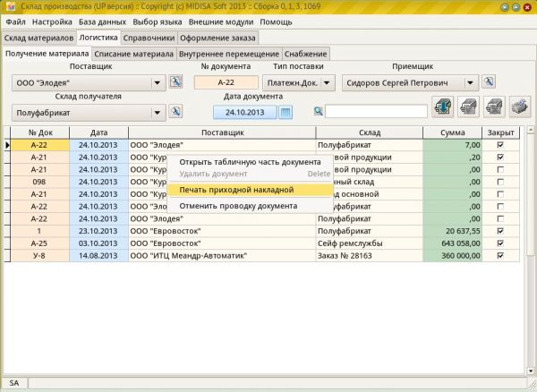This screenshot has height=392, width=537.
Task: Click the magnifier search icon
Action: tap(318, 112)
